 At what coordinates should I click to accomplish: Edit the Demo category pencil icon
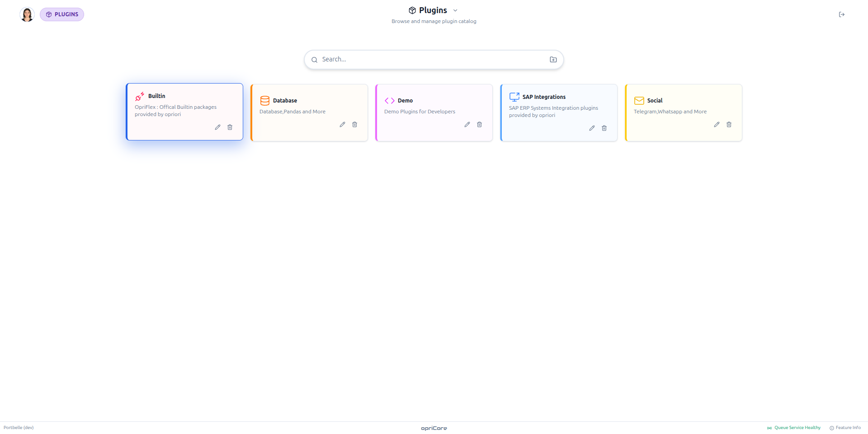[x=467, y=125]
